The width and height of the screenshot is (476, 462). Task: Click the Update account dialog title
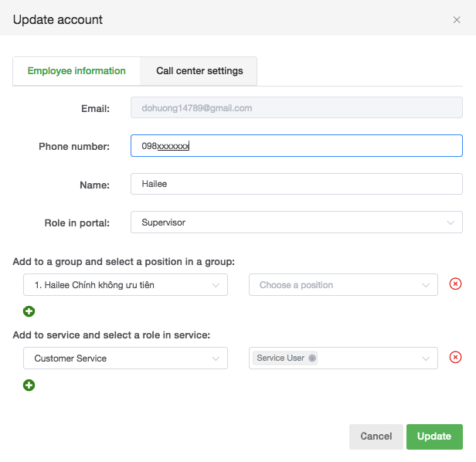pyautogui.click(x=58, y=19)
